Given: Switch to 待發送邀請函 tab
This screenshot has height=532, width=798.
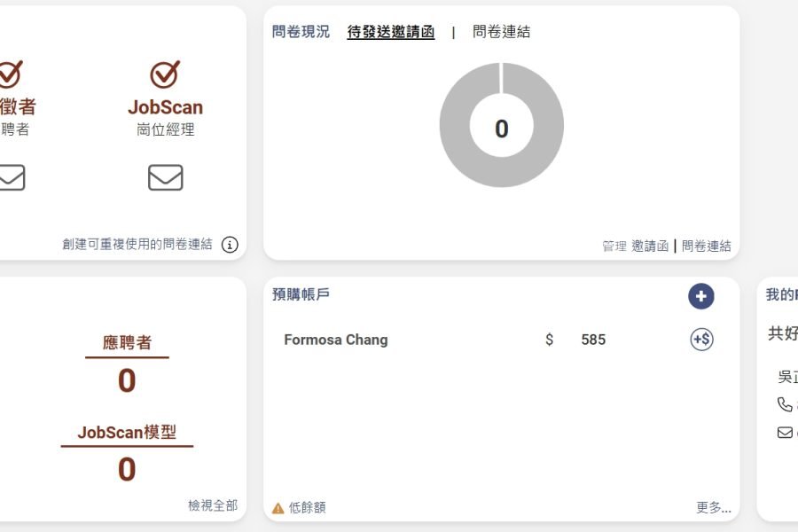Looking at the screenshot, I should click(391, 32).
